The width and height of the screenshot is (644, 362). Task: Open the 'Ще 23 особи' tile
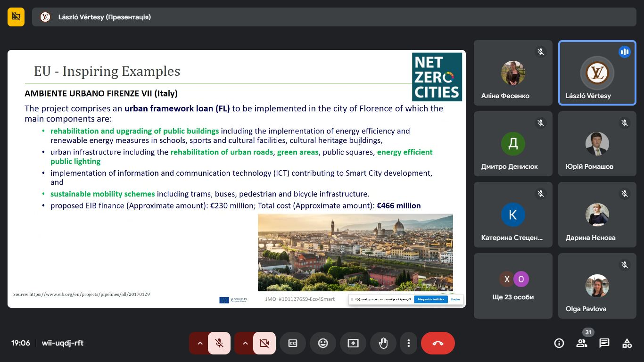click(x=513, y=286)
